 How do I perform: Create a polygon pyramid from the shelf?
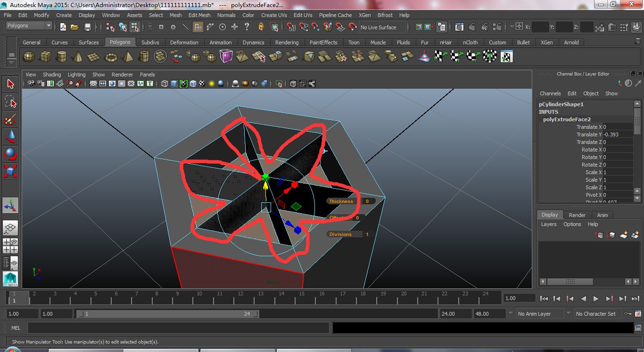pyautogui.click(x=127, y=57)
